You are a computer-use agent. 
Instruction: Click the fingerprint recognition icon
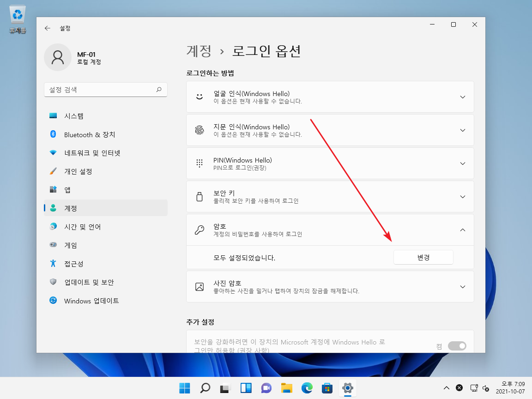[x=199, y=130]
